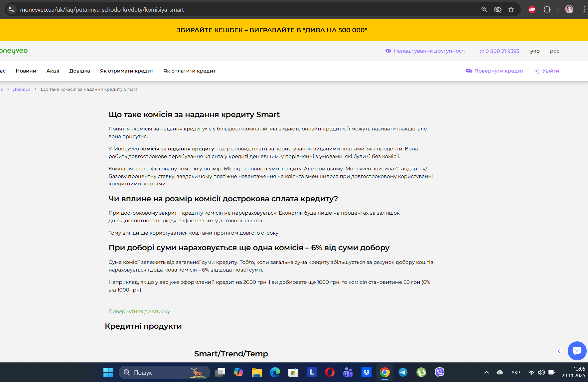The image size is (588, 382).
Task: Click the Smart/Trend/Temp product title
Action: coord(231,354)
